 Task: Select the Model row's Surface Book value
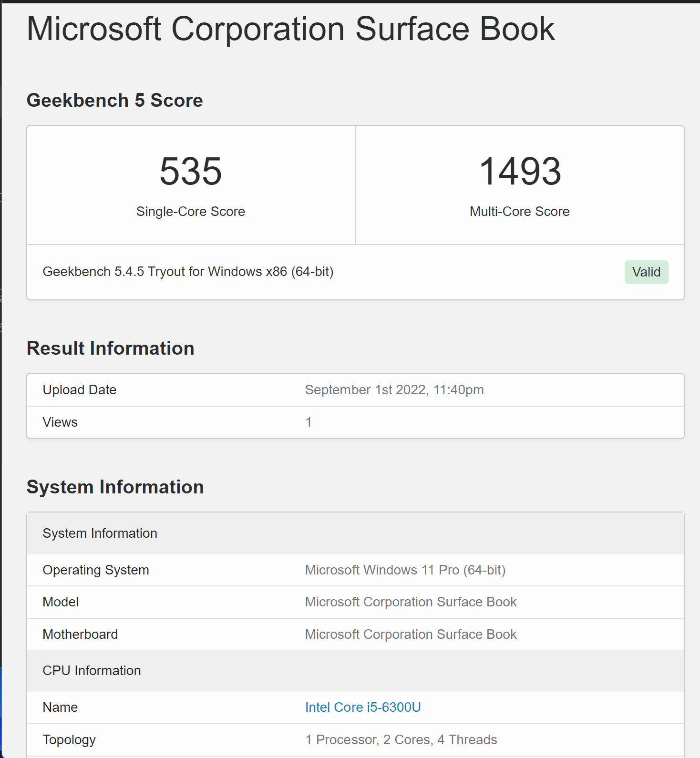point(411,602)
